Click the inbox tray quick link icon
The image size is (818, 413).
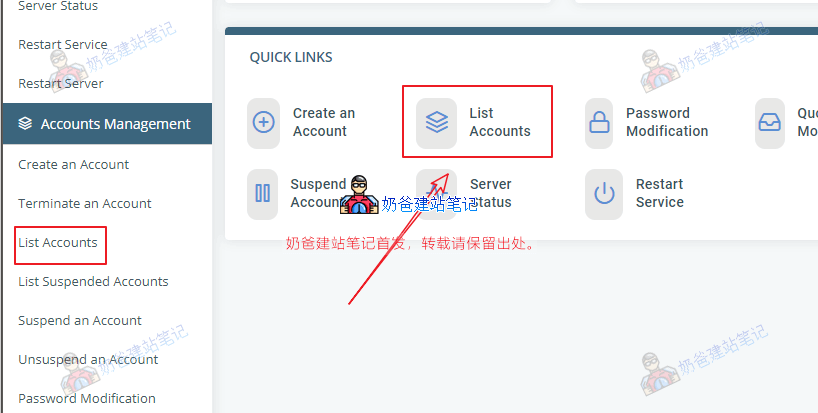click(x=769, y=123)
